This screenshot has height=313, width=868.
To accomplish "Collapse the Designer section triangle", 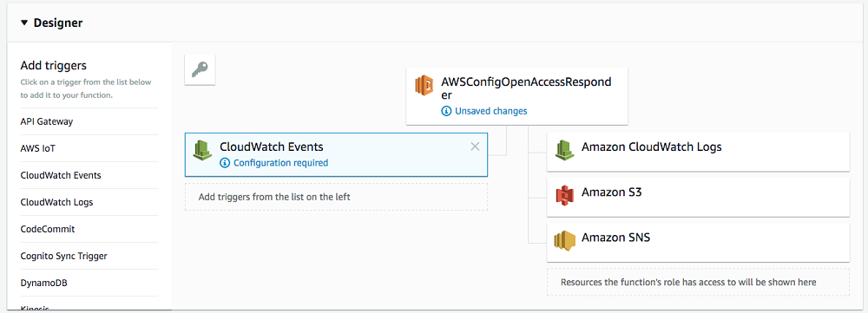I will tap(23, 23).
